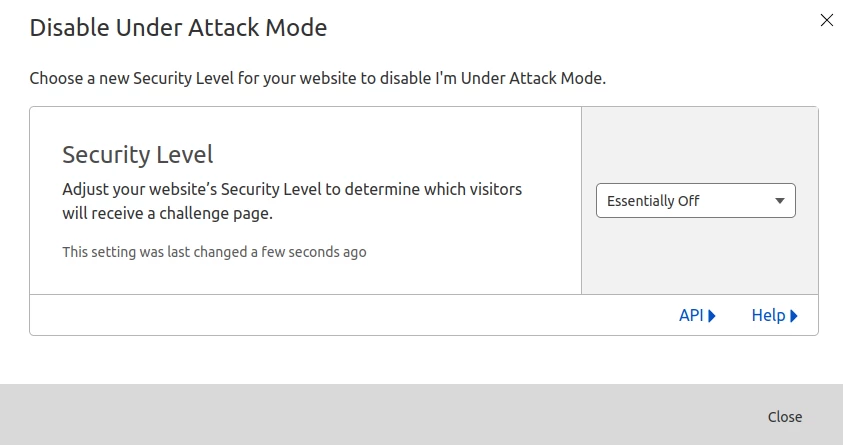843x445 pixels.
Task: Click the "Essentially Off" text in the selector
Action: pyautogui.click(x=653, y=201)
